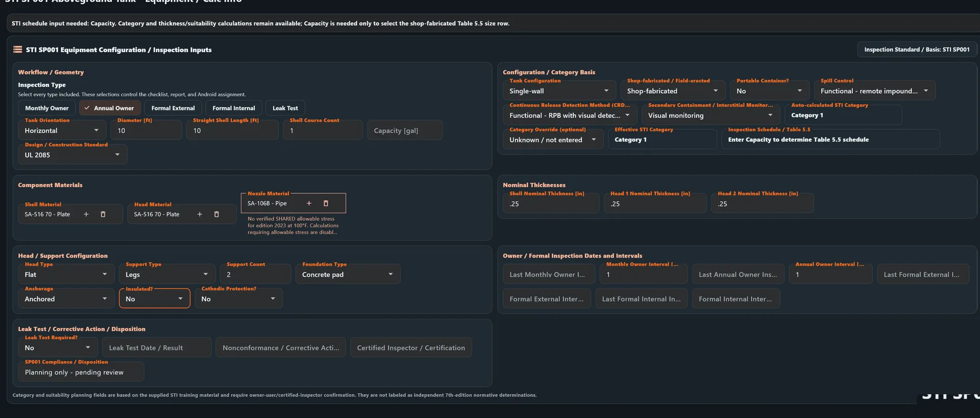Toggle the Leak Test inspection type
This screenshot has width=980, height=418.
[x=285, y=108]
